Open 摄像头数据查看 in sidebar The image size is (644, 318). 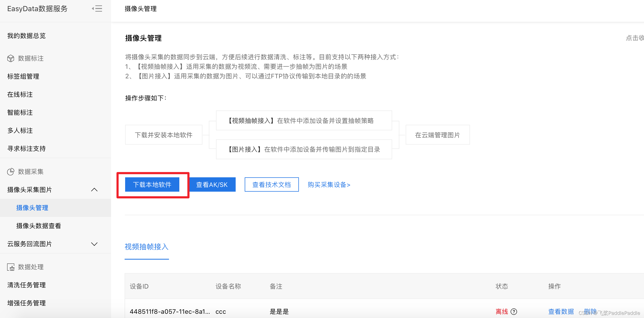[x=39, y=226]
